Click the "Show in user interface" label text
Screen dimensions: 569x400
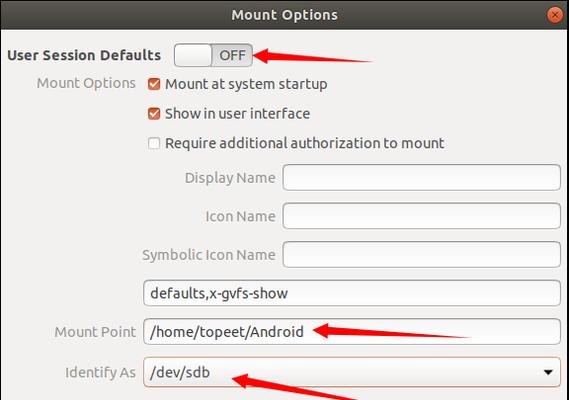pos(237,114)
